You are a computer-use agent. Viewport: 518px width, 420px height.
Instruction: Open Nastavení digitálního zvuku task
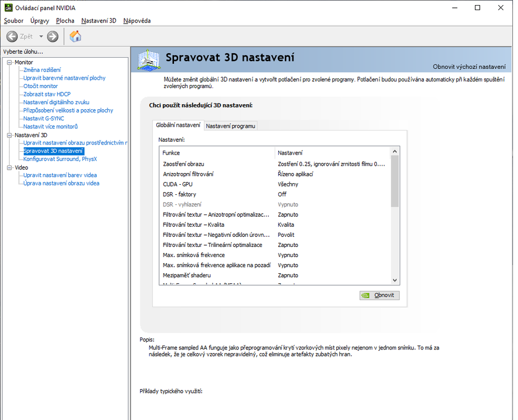click(x=56, y=102)
